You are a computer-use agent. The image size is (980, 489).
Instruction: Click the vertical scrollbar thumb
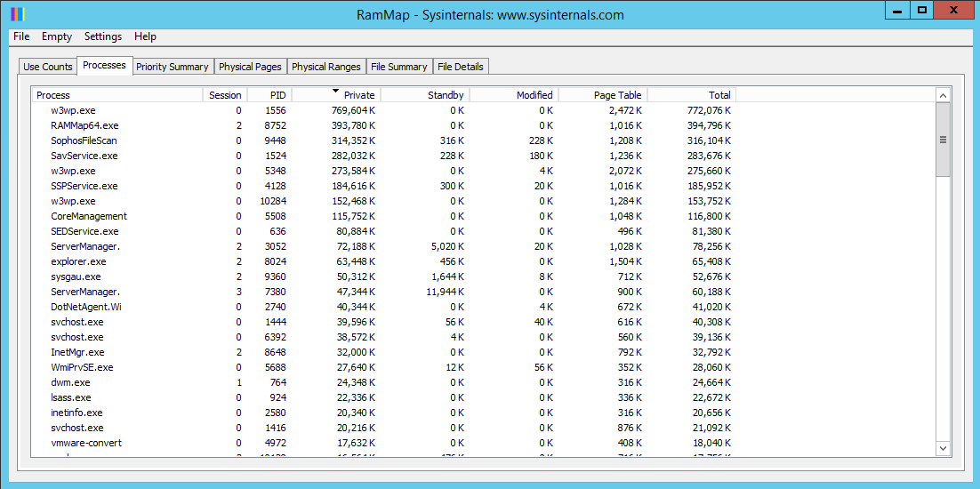(944, 140)
